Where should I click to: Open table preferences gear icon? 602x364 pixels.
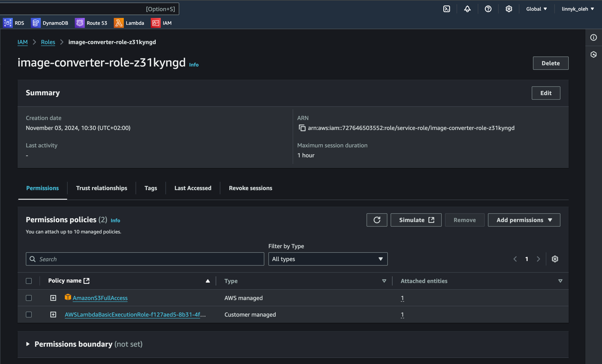click(555, 259)
